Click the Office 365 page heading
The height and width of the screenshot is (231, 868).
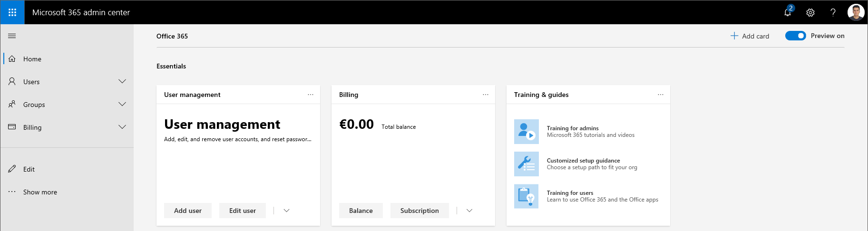[x=172, y=36]
